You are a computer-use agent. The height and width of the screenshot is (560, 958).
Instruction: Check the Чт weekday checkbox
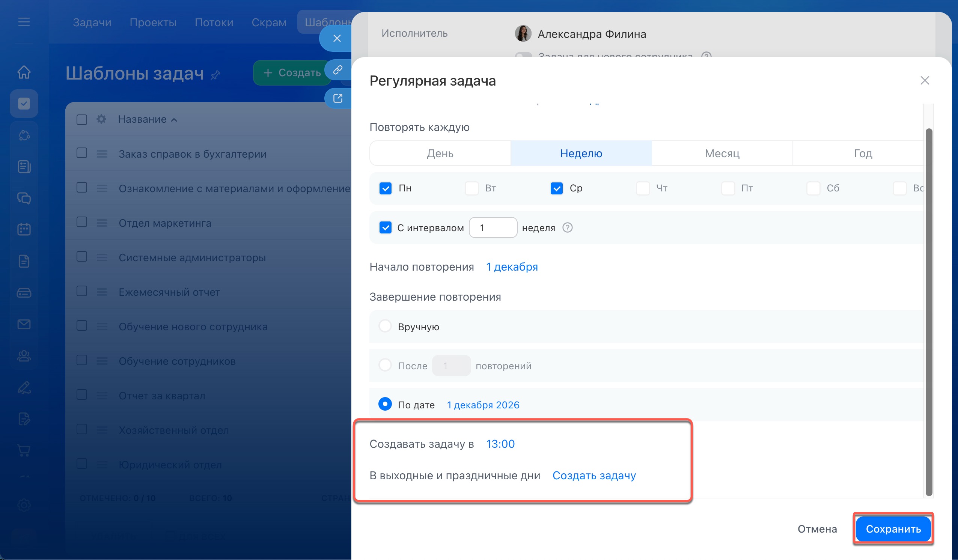[x=642, y=188]
